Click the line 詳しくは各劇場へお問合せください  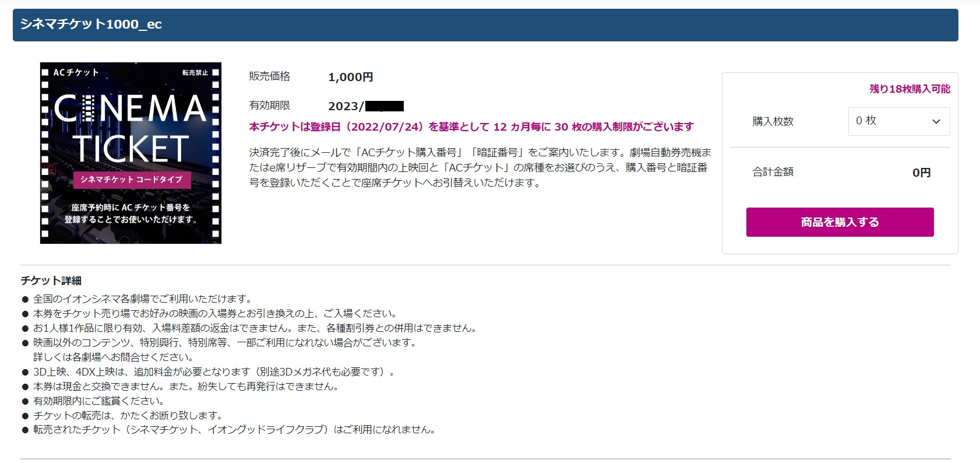click(113, 357)
